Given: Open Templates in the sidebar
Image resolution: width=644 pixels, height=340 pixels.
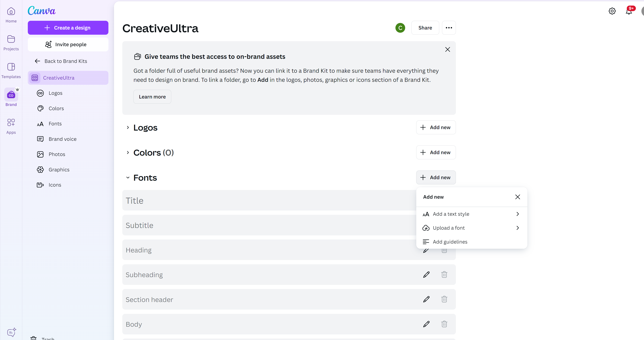Looking at the screenshot, I should tap(11, 70).
